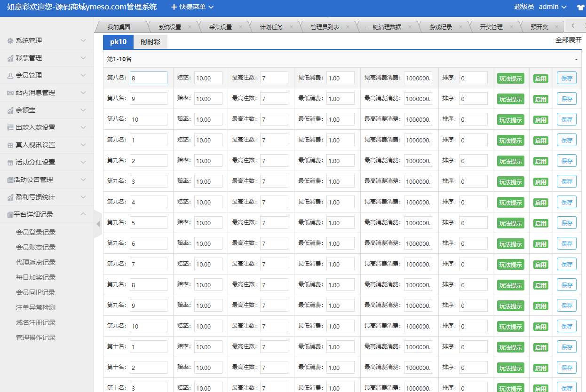Toggle 启用 for 第九名 9 row
This screenshot has width=586, height=392.
pos(541,306)
